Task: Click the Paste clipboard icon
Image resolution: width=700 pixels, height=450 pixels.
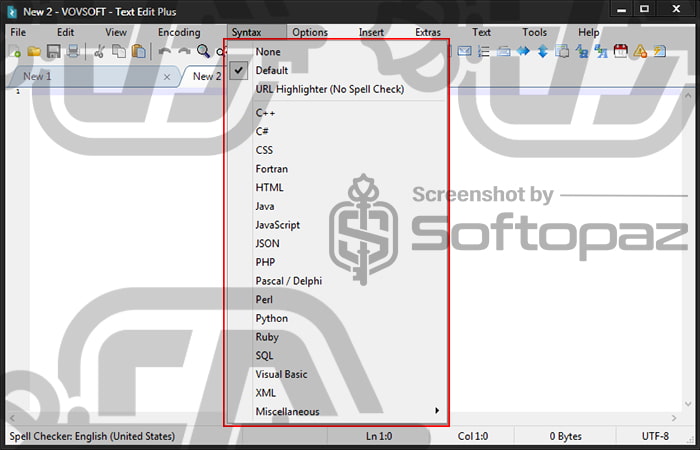Action: click(139, 51)
